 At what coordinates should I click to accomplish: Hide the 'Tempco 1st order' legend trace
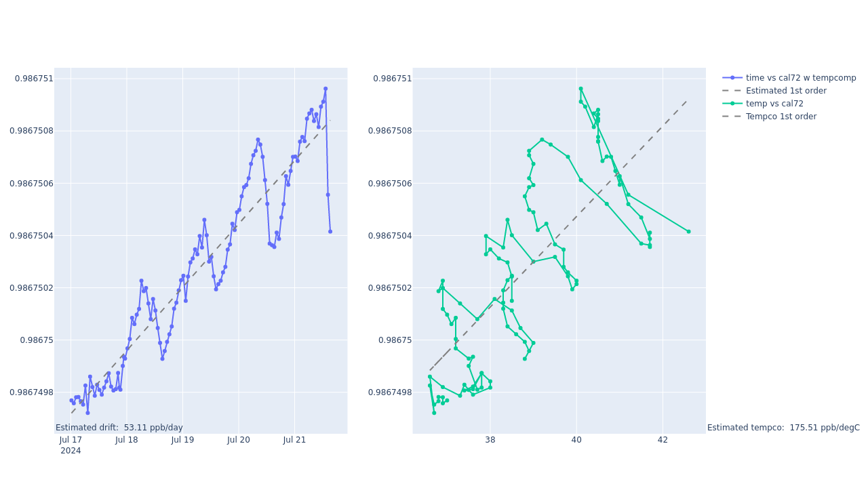point(781,117)
